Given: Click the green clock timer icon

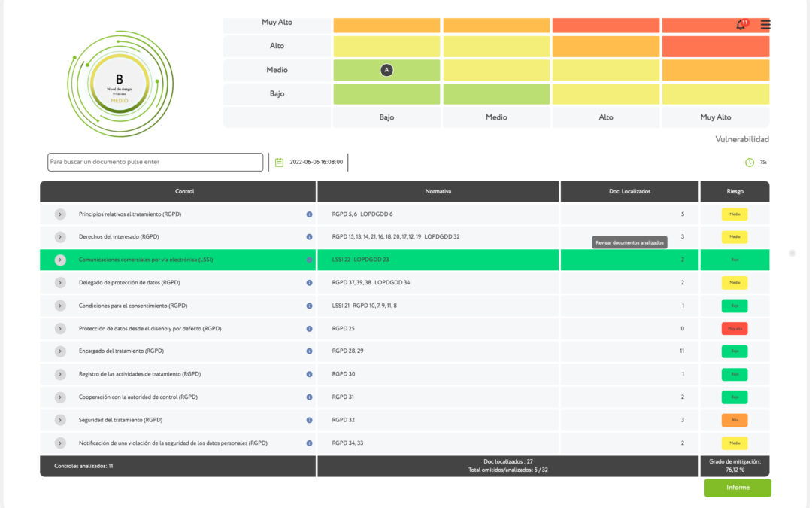Looking at the screenshot, I should pyautogui.click(x=750, y=162).
